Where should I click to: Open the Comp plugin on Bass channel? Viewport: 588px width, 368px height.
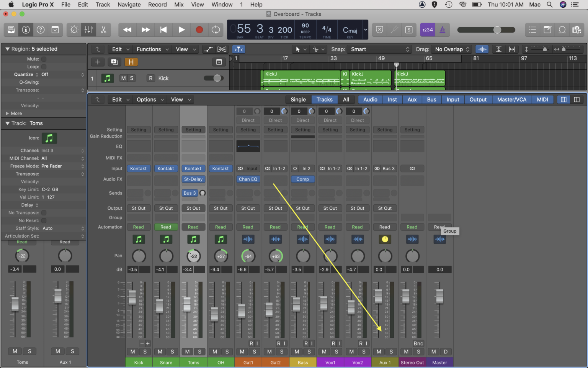(x=303, y=179)
